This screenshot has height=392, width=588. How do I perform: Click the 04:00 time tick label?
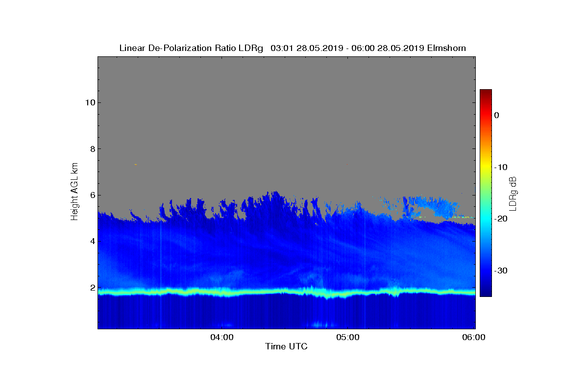[221, 337]
